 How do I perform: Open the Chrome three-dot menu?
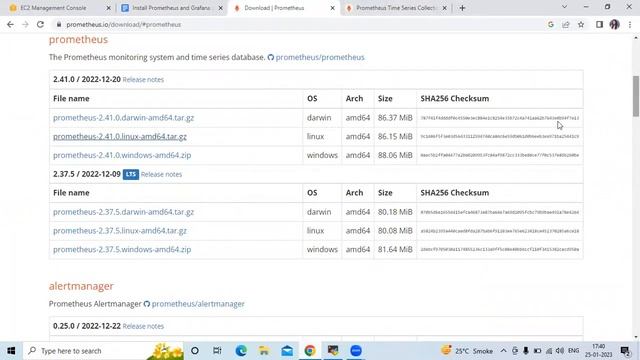click(x=630, y=24)
